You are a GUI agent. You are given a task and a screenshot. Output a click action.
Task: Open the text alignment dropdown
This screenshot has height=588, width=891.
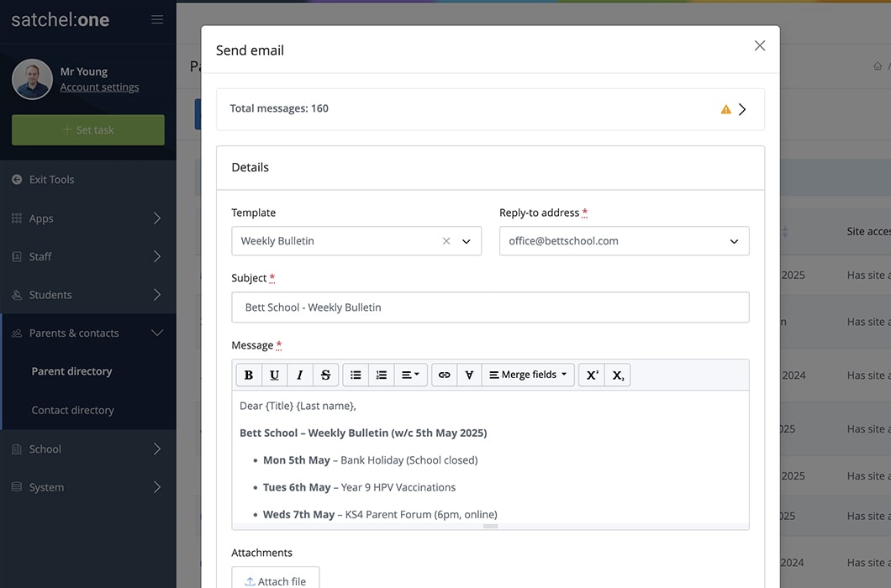click(x=410, y=375)
